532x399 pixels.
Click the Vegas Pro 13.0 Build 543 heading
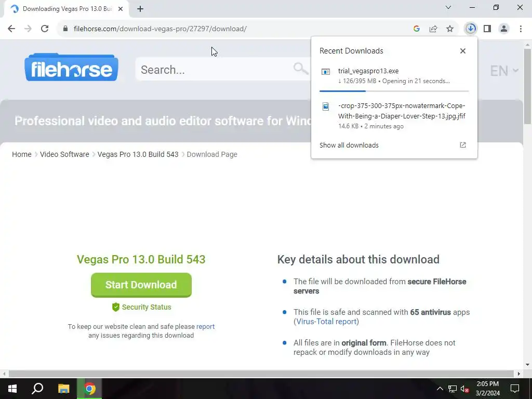click(141, 260)
